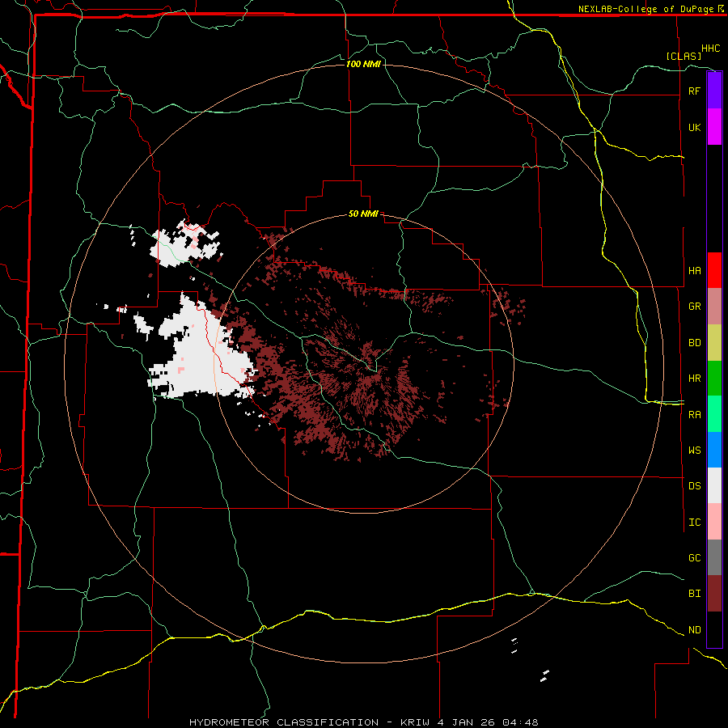The width and height of the screenshot is (728, 728).
Task: Click the RF purple legend swatch
Action: point(714,91)
